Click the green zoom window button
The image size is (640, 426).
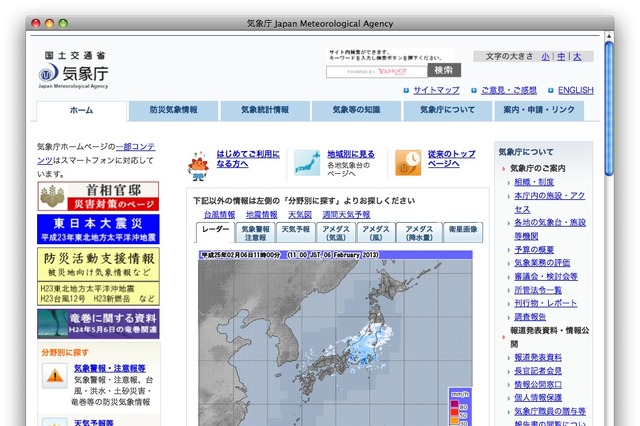click(63, 24)
